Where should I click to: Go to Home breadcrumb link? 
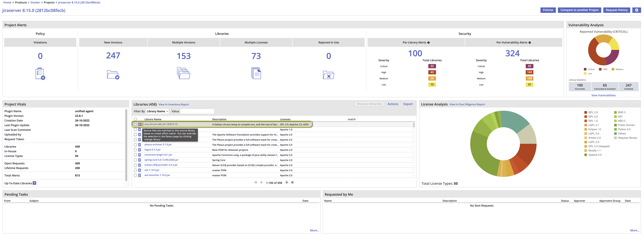[7, 3]
